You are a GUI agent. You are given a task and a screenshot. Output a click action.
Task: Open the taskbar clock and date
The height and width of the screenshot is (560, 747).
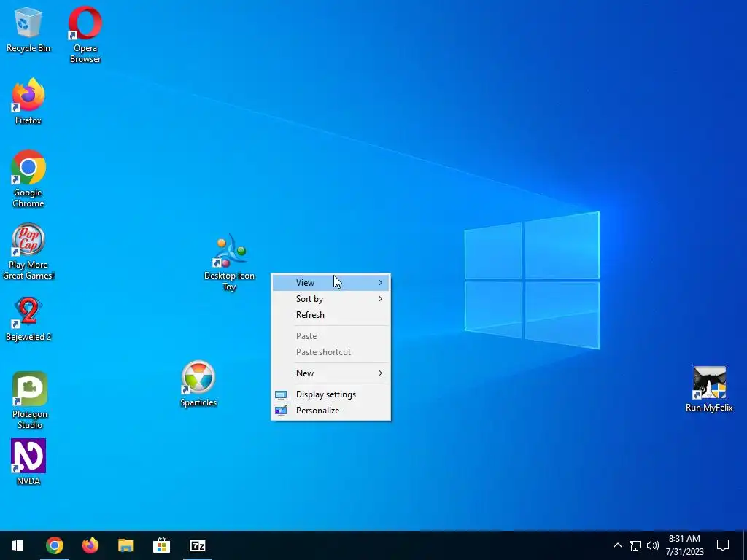(x=684, y=545)
